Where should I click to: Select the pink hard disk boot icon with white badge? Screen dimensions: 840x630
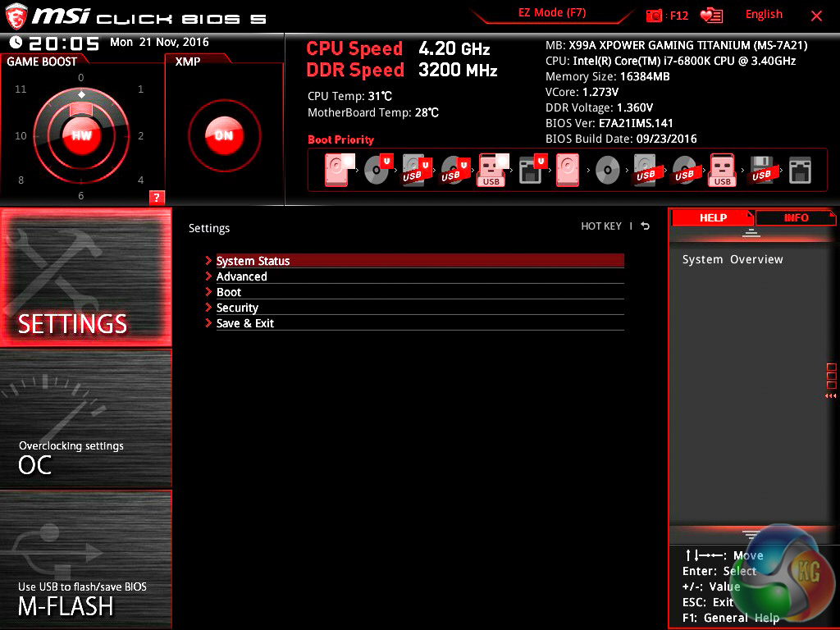[x=339, y=170]
